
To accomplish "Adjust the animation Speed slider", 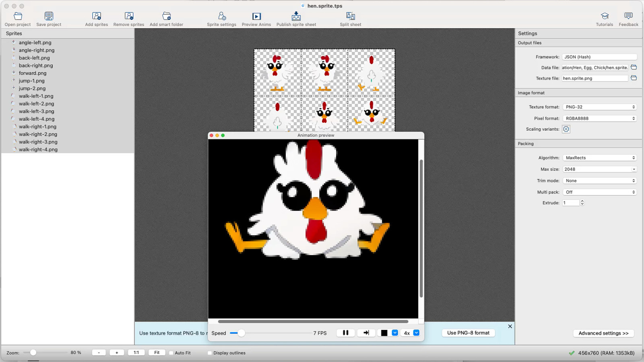I will point(241,333).
